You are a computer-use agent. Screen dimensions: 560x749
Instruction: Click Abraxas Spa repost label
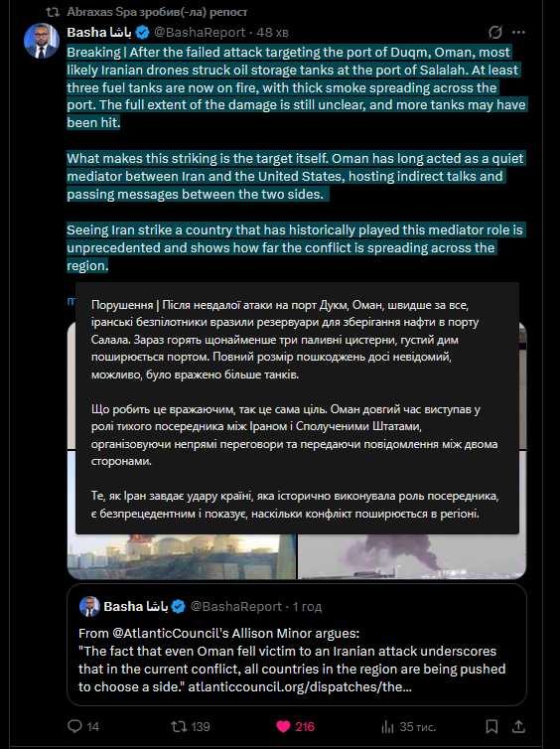click(x=157, y=12)
